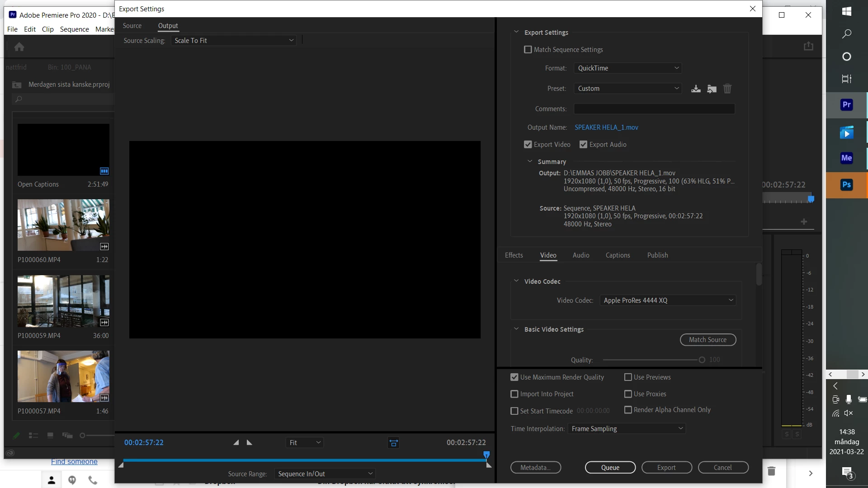Switch to the Source tab
This screenshot has width=868, height=488.
pos(132,26)
